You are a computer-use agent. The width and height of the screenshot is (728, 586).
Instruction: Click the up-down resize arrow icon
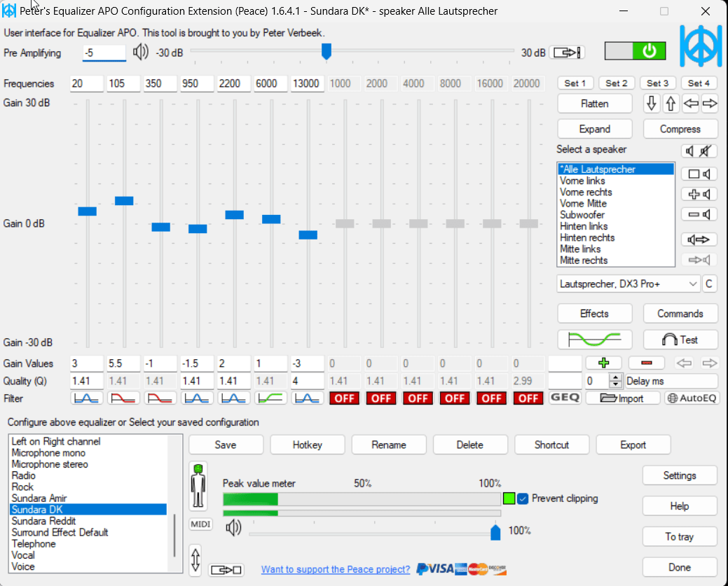pos(195,560)
